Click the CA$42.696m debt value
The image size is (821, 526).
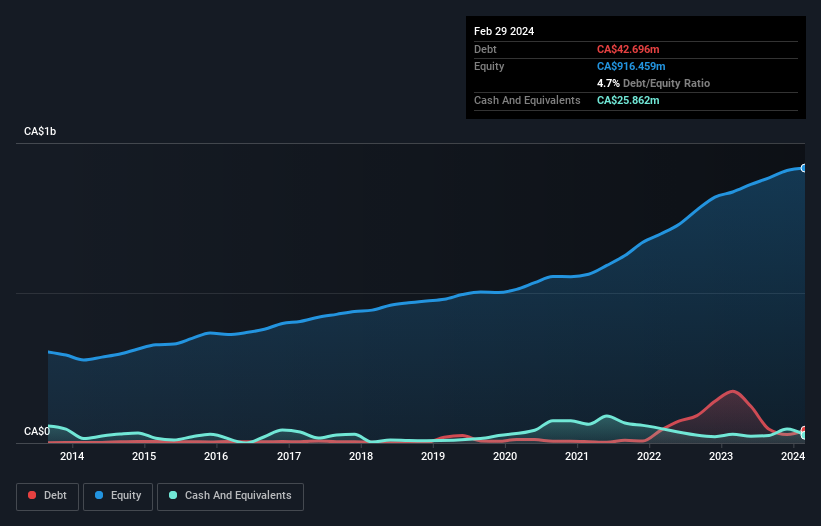point(628,49)
